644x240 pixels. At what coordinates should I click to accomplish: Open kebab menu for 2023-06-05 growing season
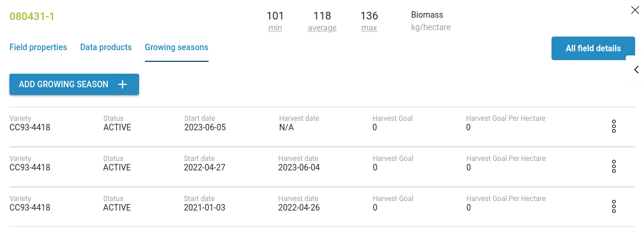click(x=613, y=126)
